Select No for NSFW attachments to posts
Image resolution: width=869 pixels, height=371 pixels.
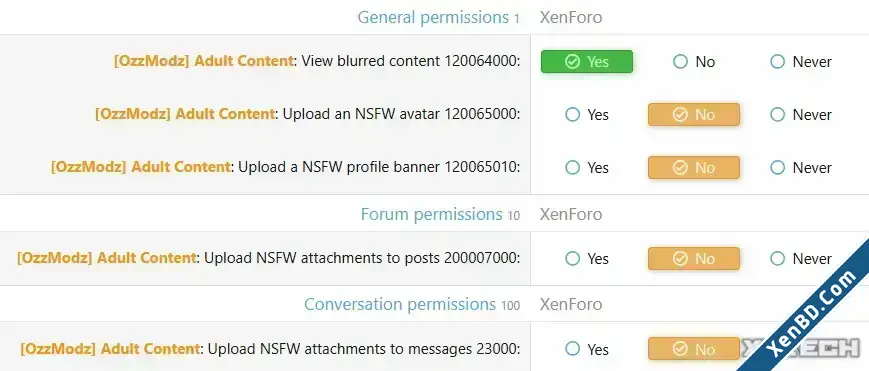pos(694,258)
